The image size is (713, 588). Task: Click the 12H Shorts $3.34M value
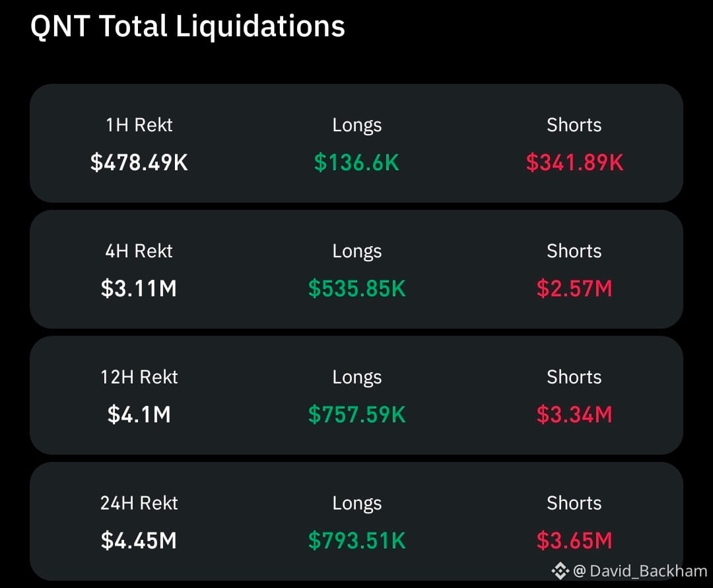coord(574,414)
